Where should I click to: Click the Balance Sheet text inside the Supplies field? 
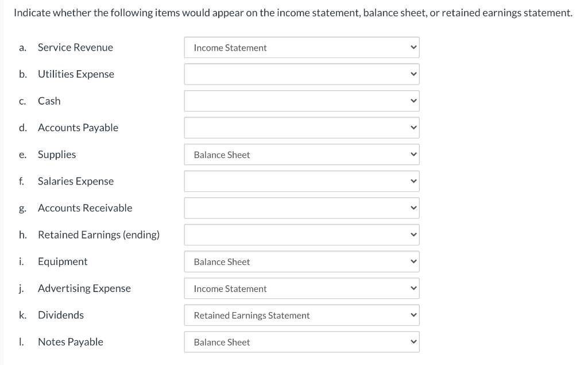pyautogui.click(x=221, y=154)
